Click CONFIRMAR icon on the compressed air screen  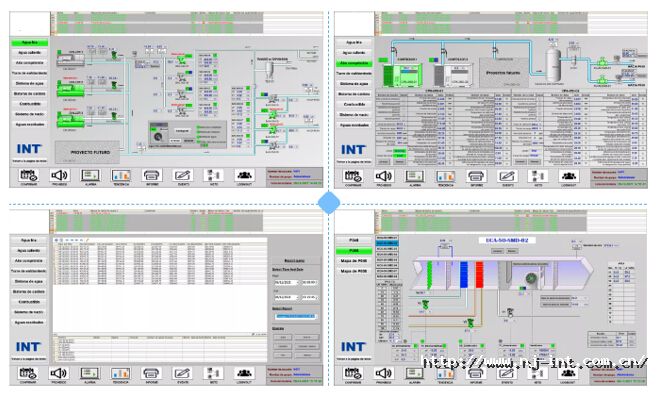tap(353, 176)
